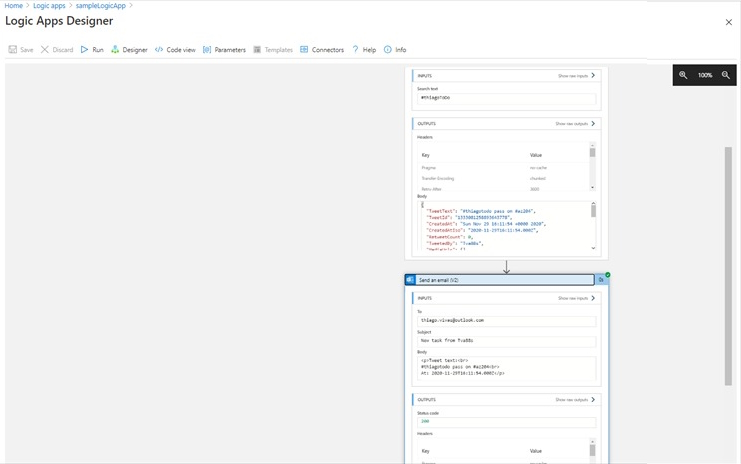Click the Pragma header row

click(504, 168)
